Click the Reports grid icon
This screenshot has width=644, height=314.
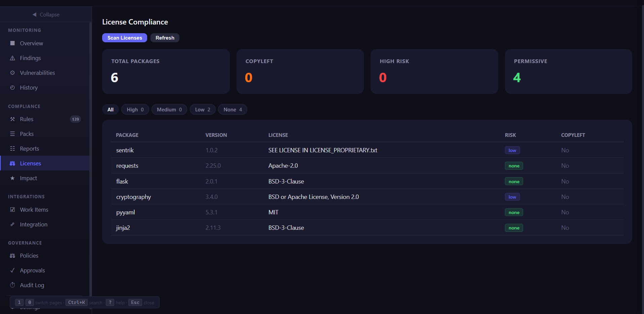[x=12, y=149]
